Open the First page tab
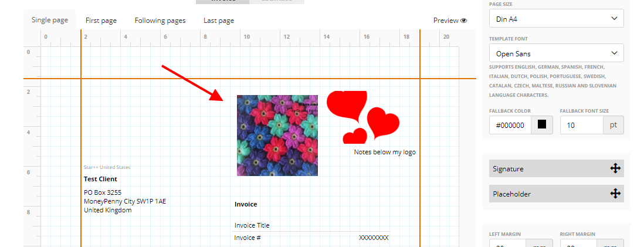This screenshot has height=247, width=644. 101,21
